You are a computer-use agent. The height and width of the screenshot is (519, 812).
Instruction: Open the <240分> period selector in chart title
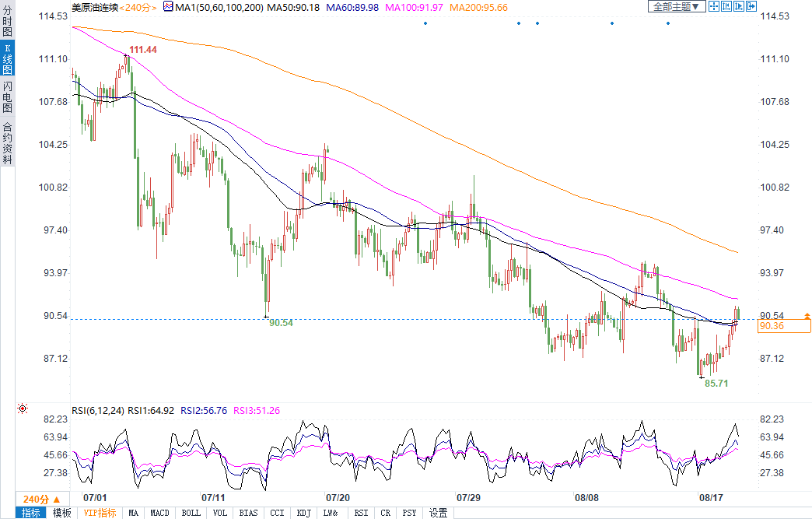tap(137, 7)
